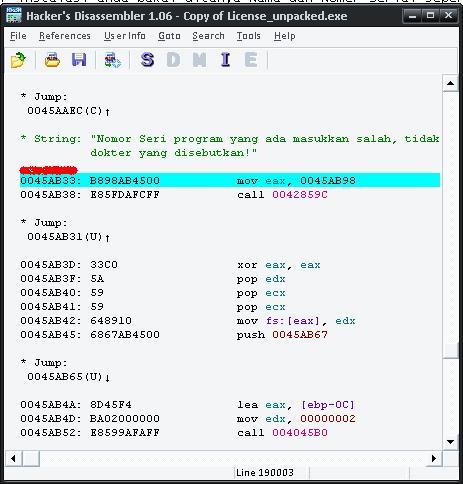The image size is (463, 484).
Task: Click the String reference "Nomor Seri program" line
Action: [230, 139]
